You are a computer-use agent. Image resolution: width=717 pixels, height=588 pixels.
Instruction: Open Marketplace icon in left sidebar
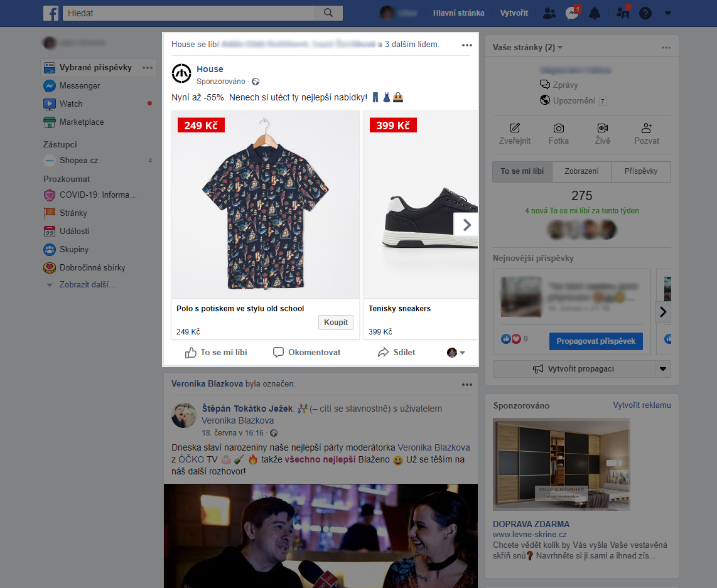[50, 122]
